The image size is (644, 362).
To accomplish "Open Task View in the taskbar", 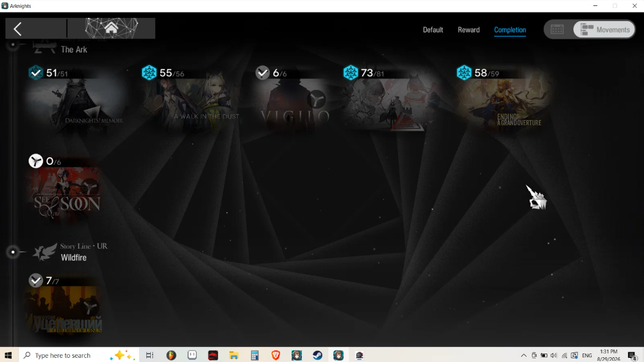I will click(x=150, y=355).
